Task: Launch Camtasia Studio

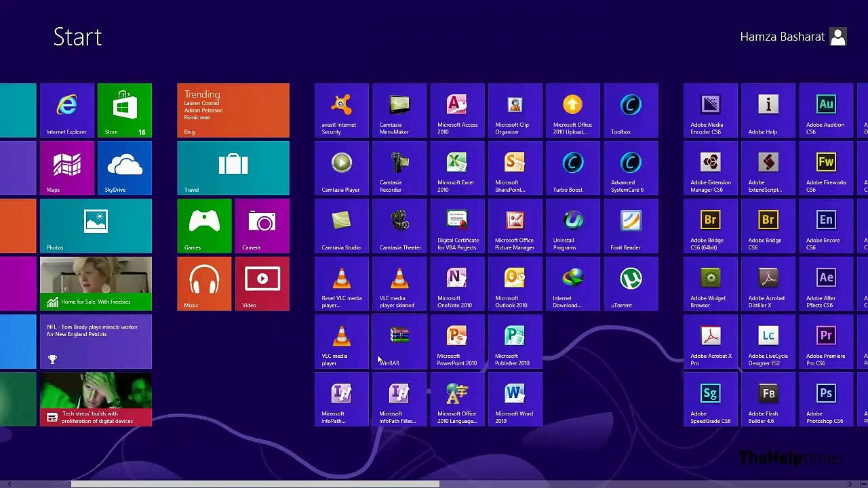Action: [342, 226]
